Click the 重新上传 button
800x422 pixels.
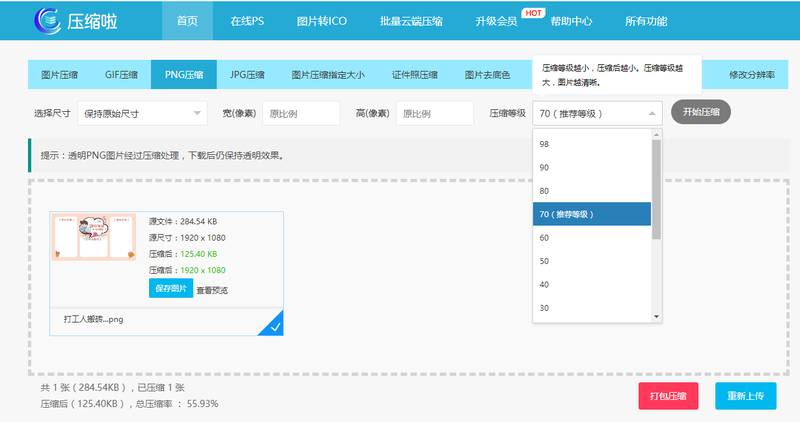(746, 396)
